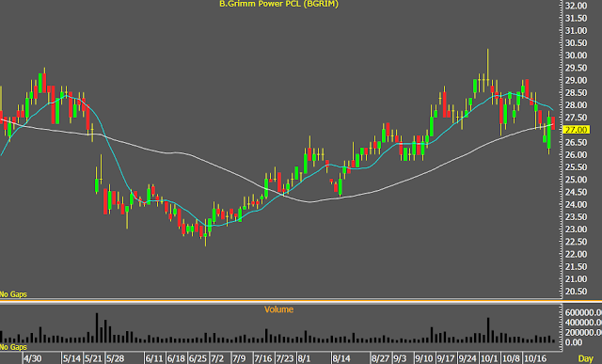
Task: Select the 5/21 date marker
Action: 93,358
